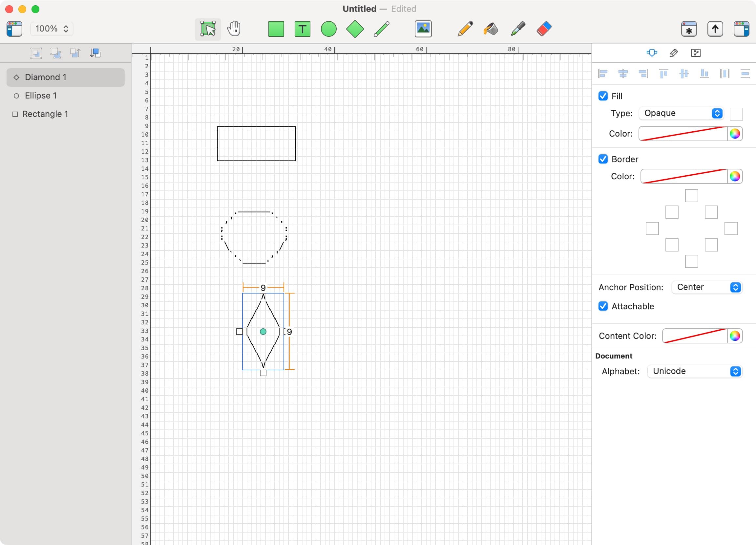Open the Alphabet dropdown
Viewport: 756px width, 545px height.
point(694,371)
